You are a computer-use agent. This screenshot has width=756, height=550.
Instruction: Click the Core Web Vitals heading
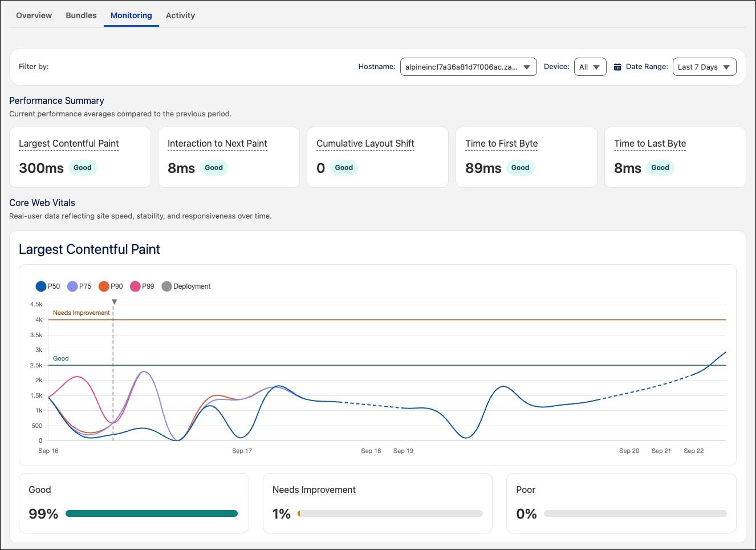pyautogui.click(x=42, y=203)
